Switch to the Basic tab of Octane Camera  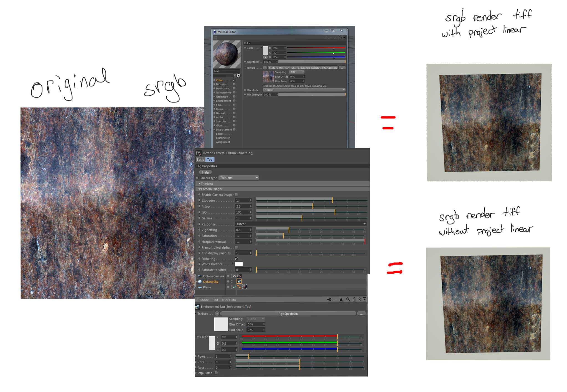[200, 160]
